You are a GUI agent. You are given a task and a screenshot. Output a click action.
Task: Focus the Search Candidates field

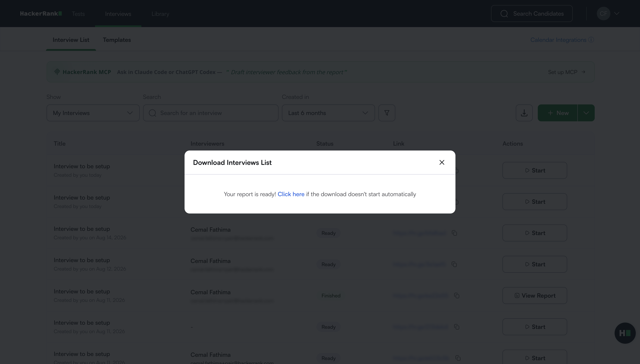532,14
